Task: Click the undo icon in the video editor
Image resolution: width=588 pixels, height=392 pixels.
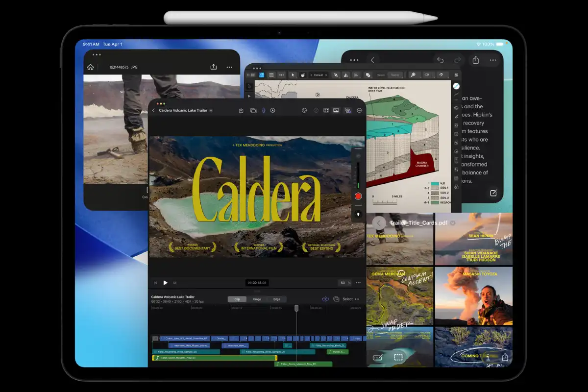Action: (x=304, y=111)
